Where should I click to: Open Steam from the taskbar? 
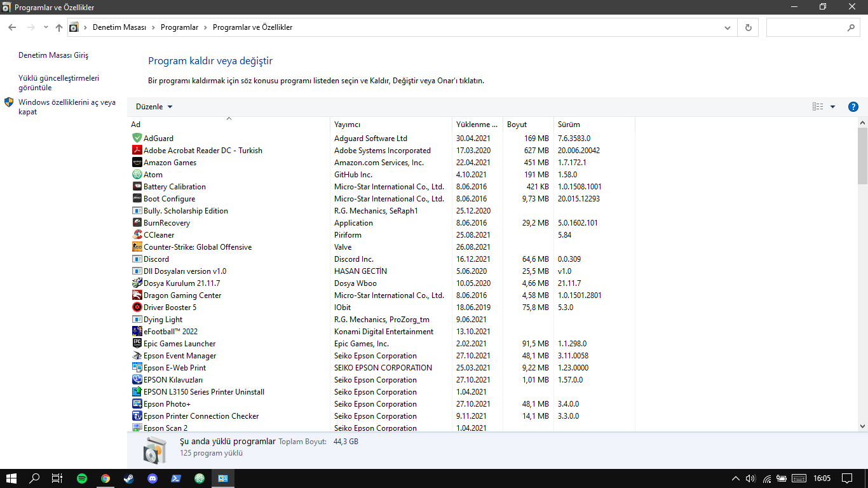129,478
